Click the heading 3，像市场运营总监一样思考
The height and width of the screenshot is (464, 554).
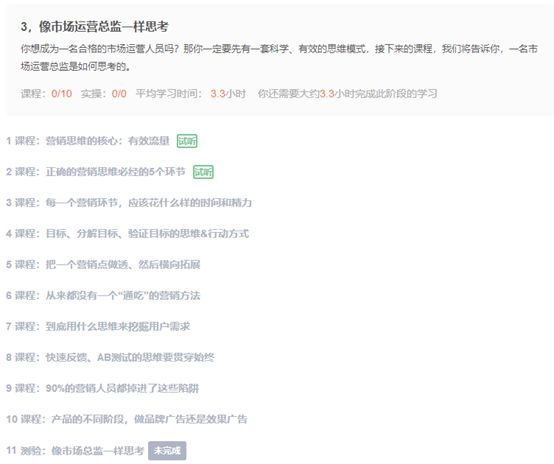click(x=94, y=27)
